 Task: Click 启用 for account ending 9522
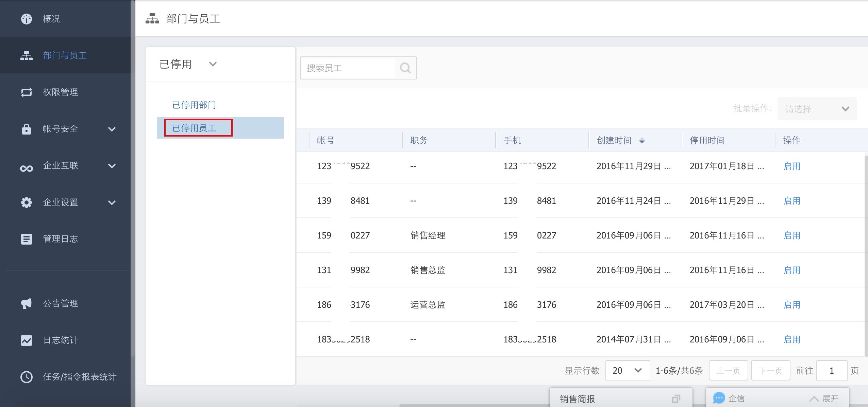point(792,166)
